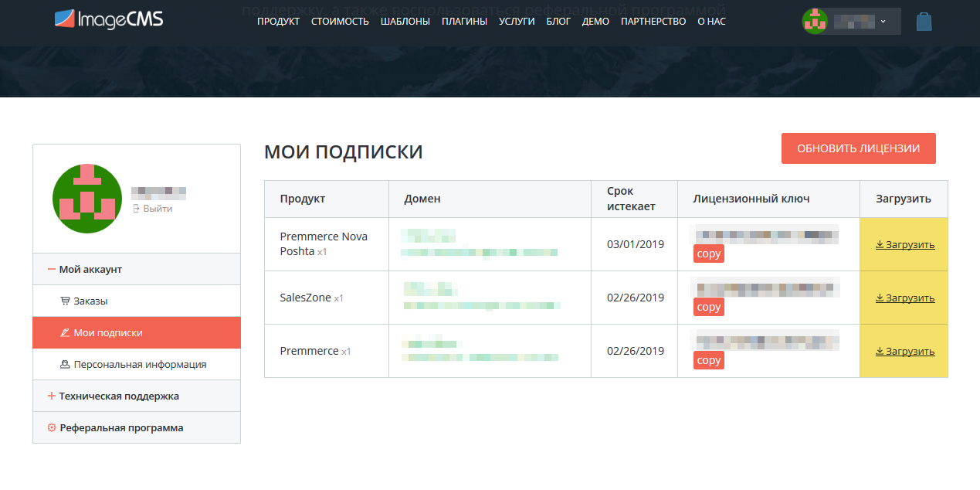980x490 pixels.
Task: Click Загрузить in the last Premmerce row
Action: 905,352
